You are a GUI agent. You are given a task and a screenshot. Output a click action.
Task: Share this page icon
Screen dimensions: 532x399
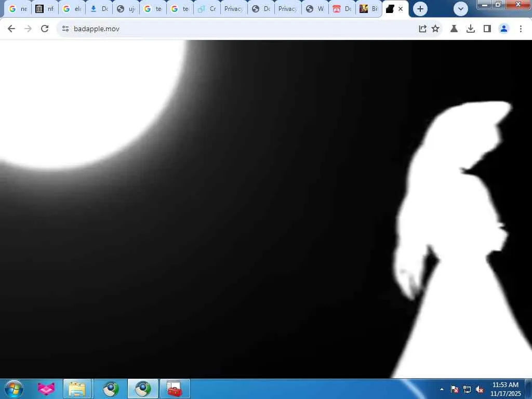pyautogui.click(x=422, y=29)
